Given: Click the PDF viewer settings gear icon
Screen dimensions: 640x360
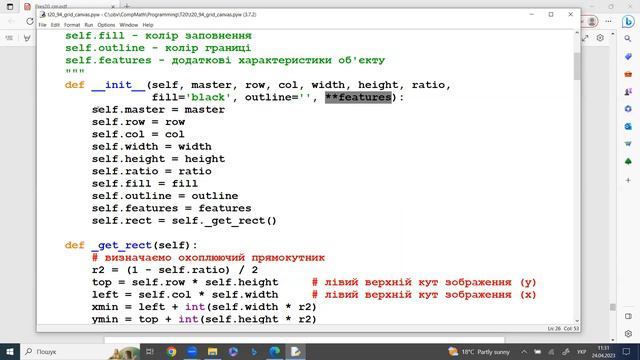Looking at the screenshot, I should (x=600, y=38).
